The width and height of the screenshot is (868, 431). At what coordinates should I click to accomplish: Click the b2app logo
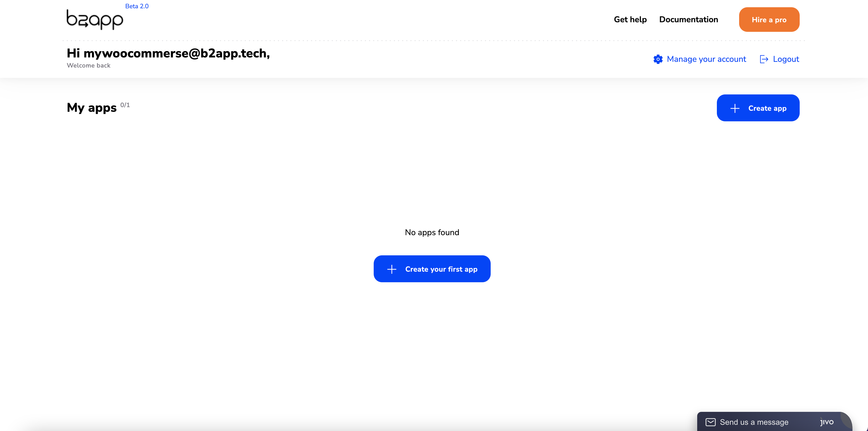[95, 19]
